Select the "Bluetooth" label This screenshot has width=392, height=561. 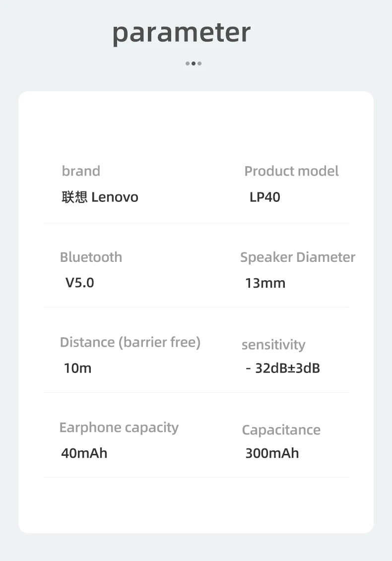coord(91,257)
